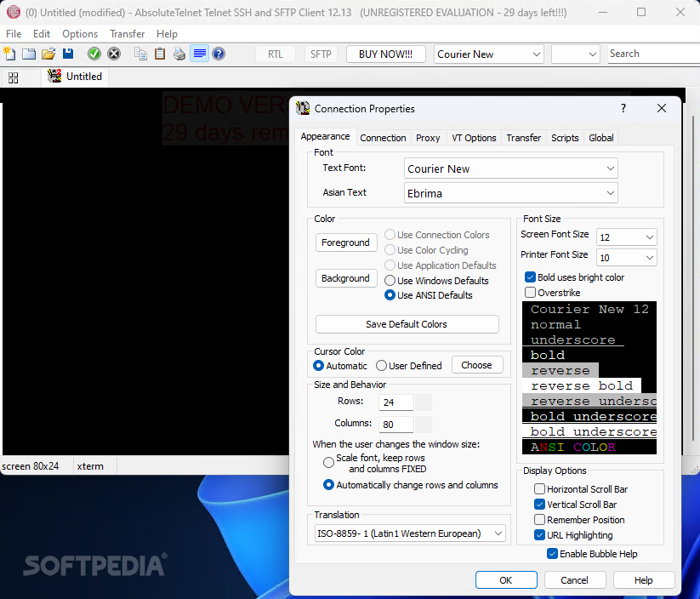Click the Untitled tab's session icon
Image resolution: width=700 pixels, height=599 pixels.
[54, 76]
